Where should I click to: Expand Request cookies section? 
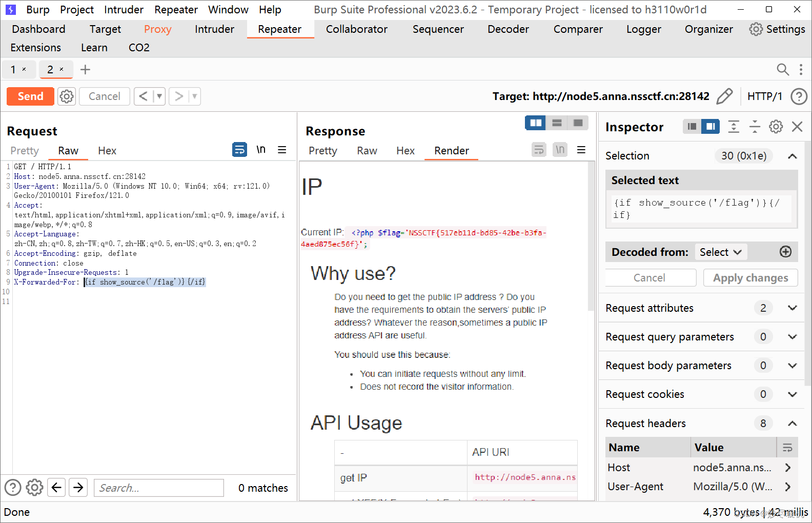pos(793,394)
